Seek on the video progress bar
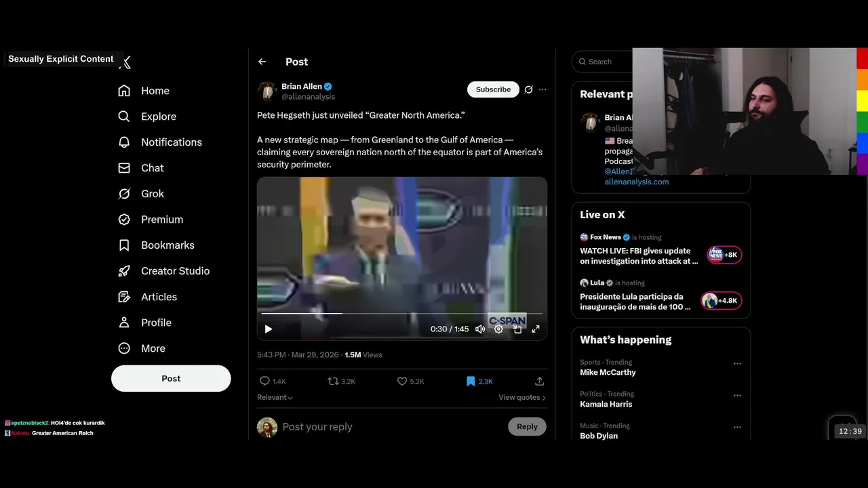The width and height of the screenshot is (868, 488). [x=401, y=314]
